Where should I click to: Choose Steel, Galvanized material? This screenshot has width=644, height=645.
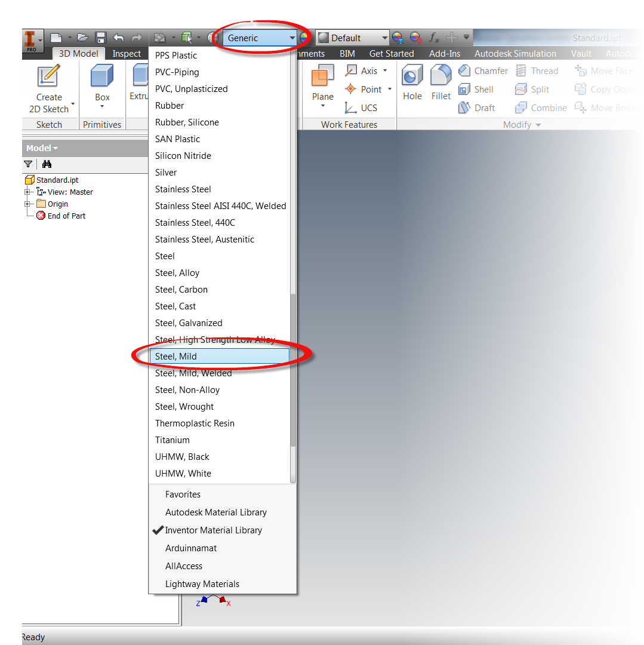(220, 323)
